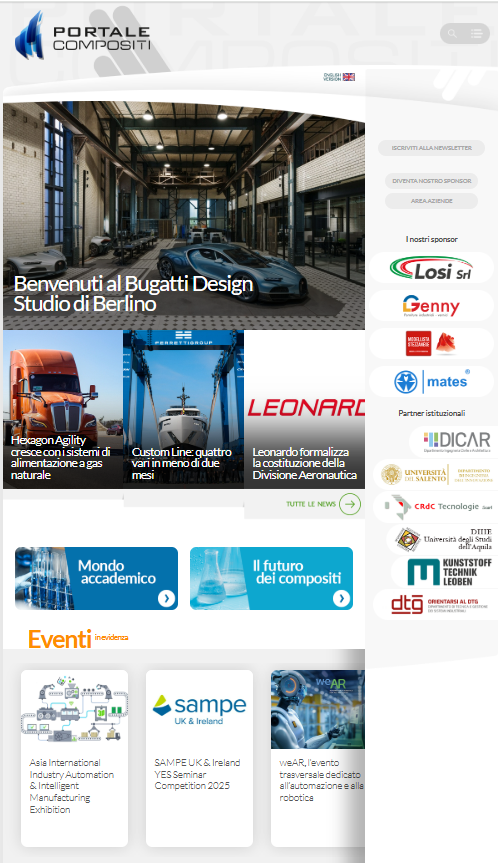Viewport: 498px width, 863px height.
Task: Open Il futuro dei compositi chevron
Action: click(341, 598)
